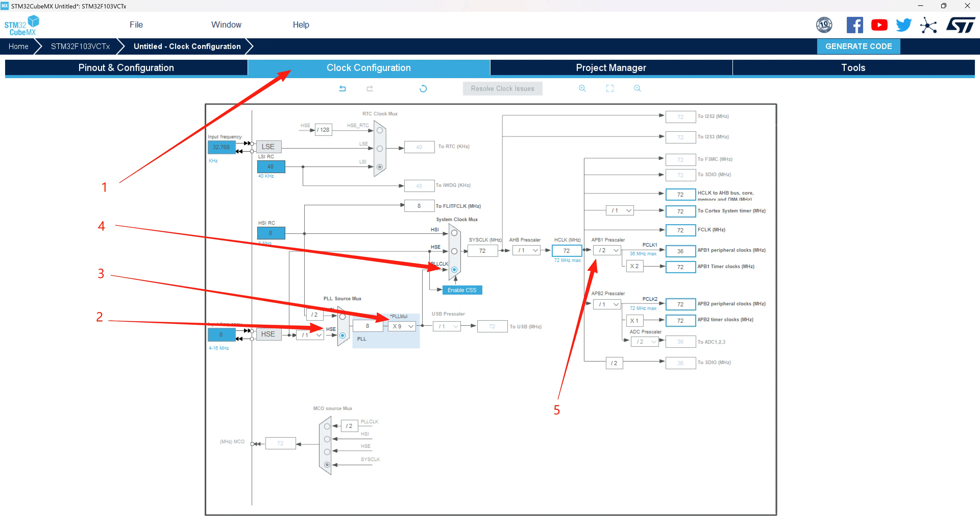Click the reset clock configuration icon
Screen dimensions: 980x527
point(423,89)
